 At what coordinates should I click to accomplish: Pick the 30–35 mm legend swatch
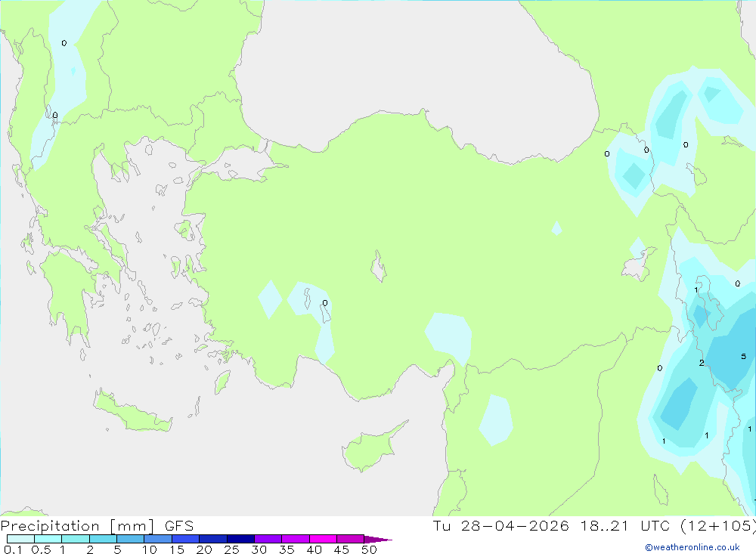pos(268,539)
